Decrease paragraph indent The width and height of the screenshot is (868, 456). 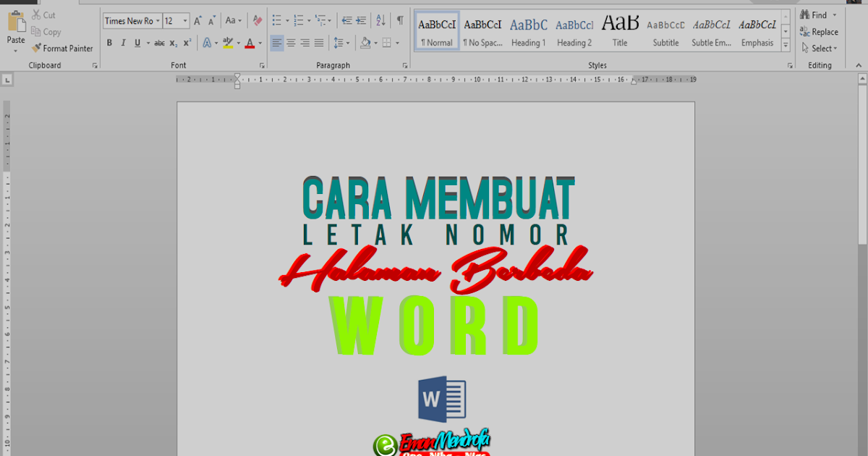pos(346,21)
